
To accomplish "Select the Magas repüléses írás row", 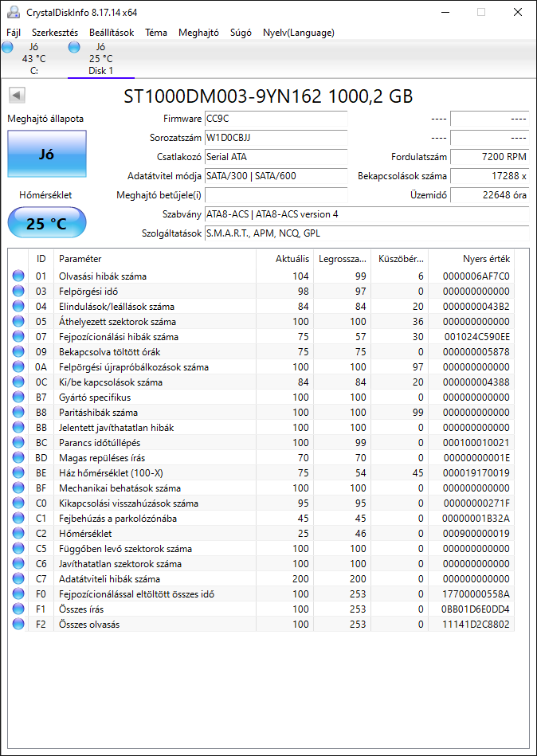I will [261, 457].
